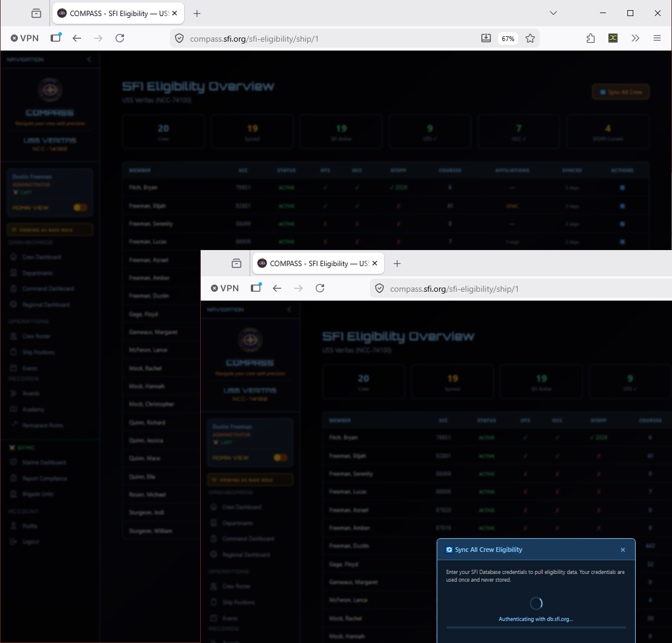Expand the list all tabs chevron
This screenshot has height=643, width=672.
pos(553,13)
